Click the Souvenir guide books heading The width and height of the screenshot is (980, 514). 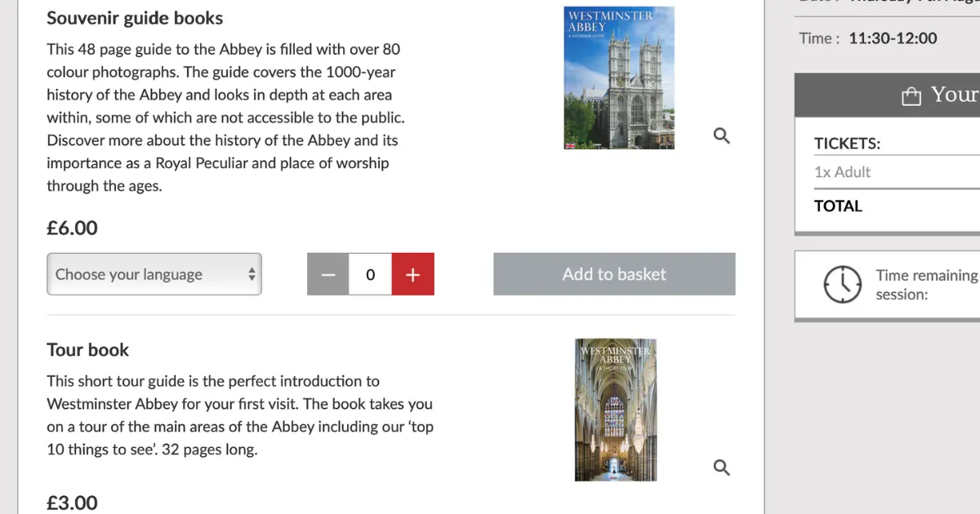(x=135, y=18)
